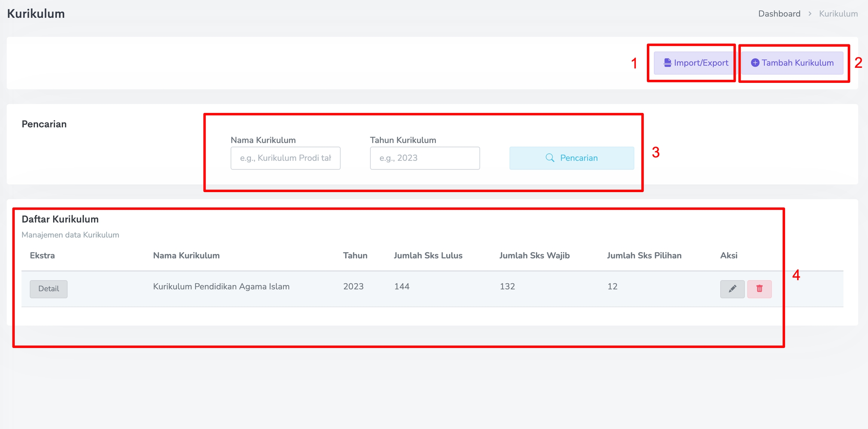Run search with the Pencarian button
The height and width of the screenshot is (429, 868).
point(572,158)
